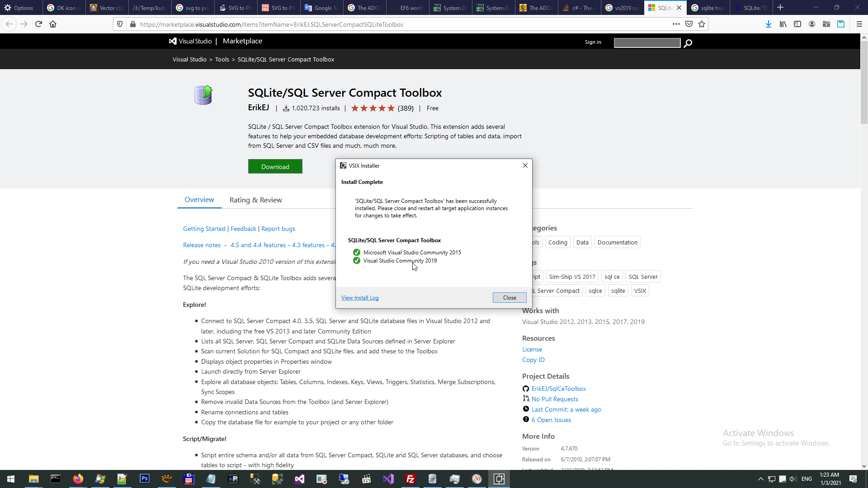Image resolution: width=868 pixels, height=488 pixels.
Task: Switch to the sqlite trun browser tab
Action: (708, 8)
